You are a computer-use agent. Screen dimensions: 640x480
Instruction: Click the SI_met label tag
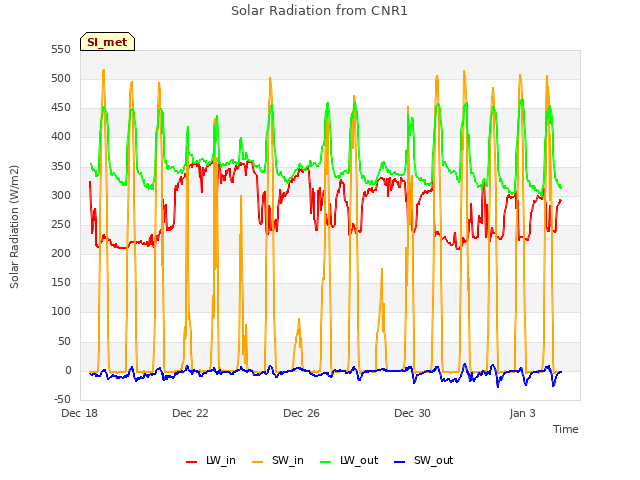pos(107,42)
